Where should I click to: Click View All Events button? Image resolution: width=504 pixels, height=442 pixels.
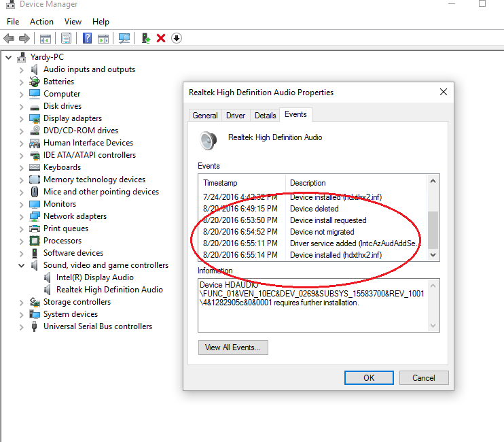pos(233,347)
